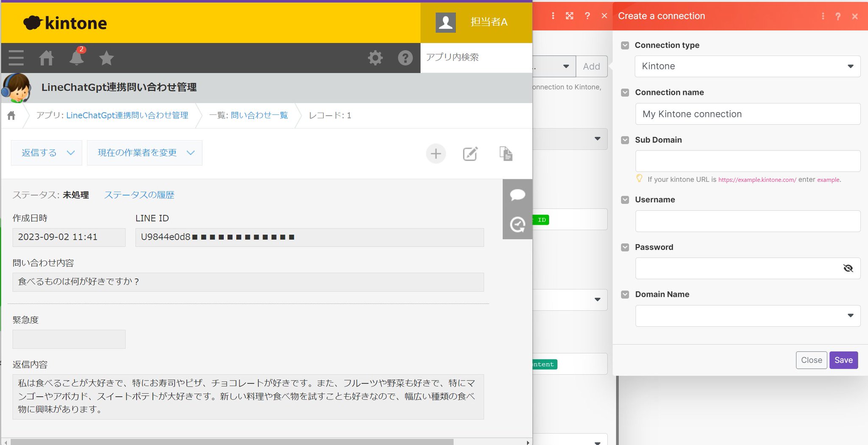Open connection select dropdown beside Add
The width and height of the screenshot is (868, 445).
tap(554, 67)
